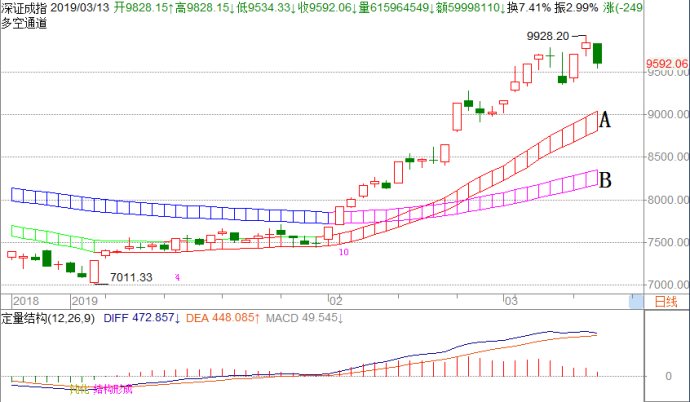Click the 2019 label on time axis
Image resolution: width=690 pixels, height=402 pixels.
pyautogui.click(x=84, y=301)
